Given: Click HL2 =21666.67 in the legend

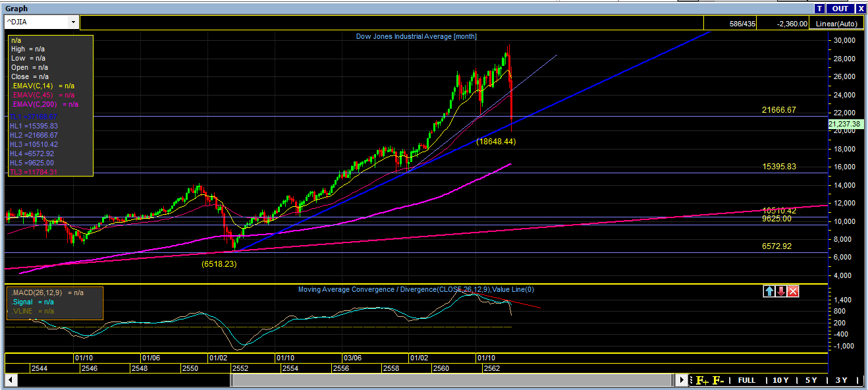Looking at the screenshot, I should tap(34, 135).
